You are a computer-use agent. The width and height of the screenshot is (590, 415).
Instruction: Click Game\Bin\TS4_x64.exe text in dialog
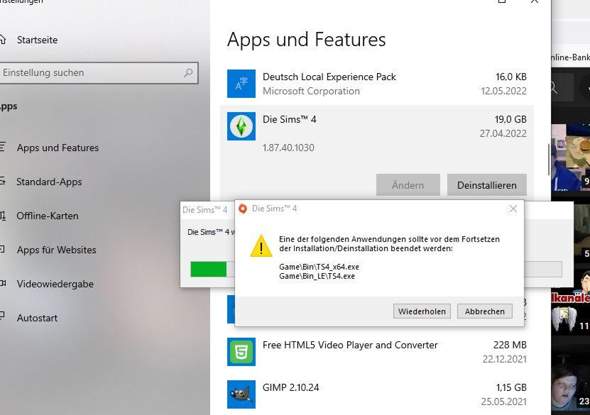click(319, 267)
